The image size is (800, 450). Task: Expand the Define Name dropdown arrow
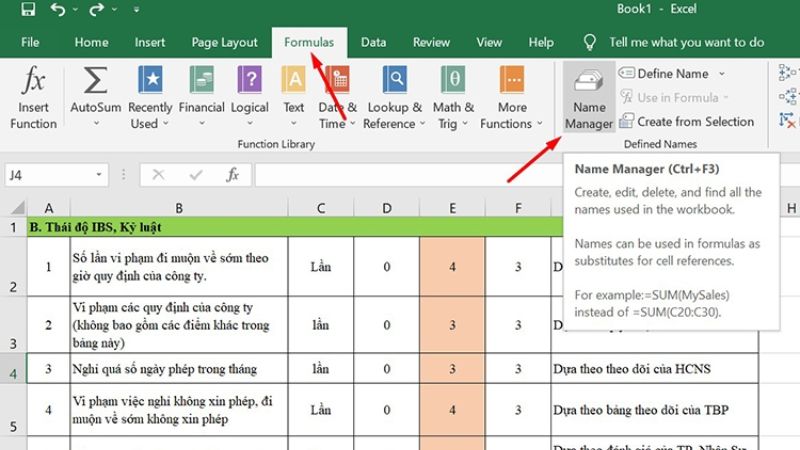click(722, 74)
